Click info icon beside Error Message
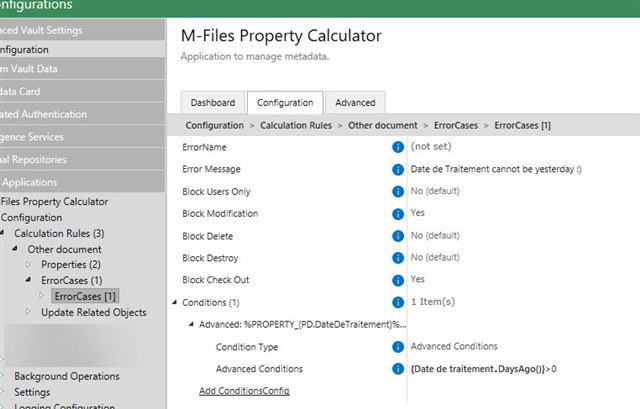 [398, 169]
